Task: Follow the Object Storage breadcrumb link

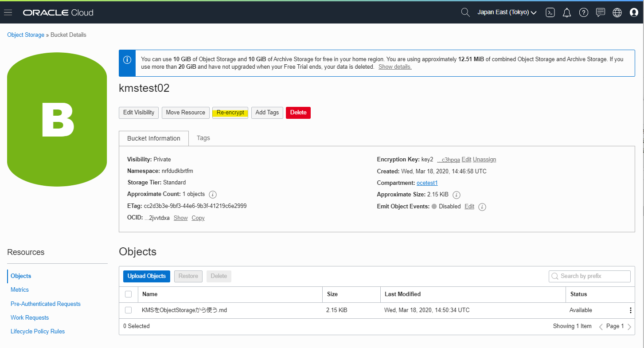Action: click(26, 35)
